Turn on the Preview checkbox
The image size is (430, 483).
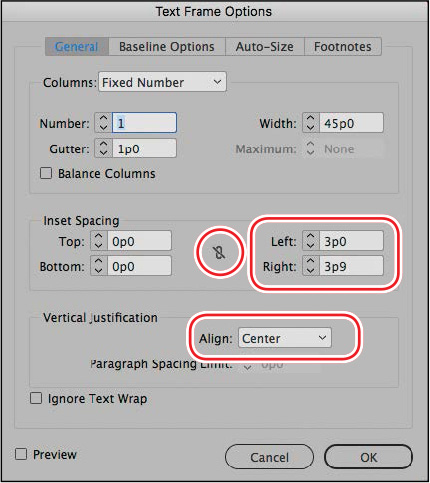21,454
